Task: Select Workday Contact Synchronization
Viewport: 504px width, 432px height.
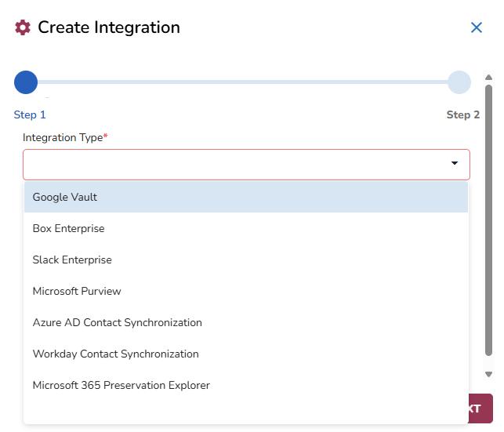Action: [115, 354]
